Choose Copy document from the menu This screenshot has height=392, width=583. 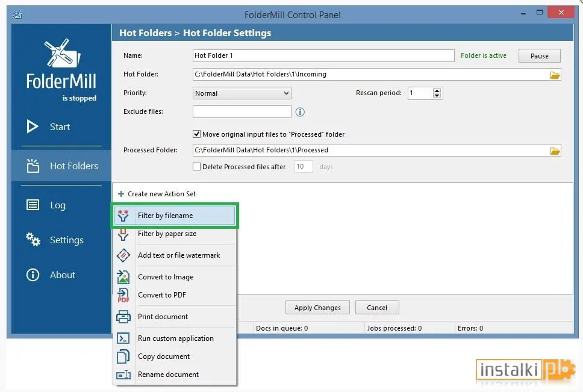[x=175, y=356]
